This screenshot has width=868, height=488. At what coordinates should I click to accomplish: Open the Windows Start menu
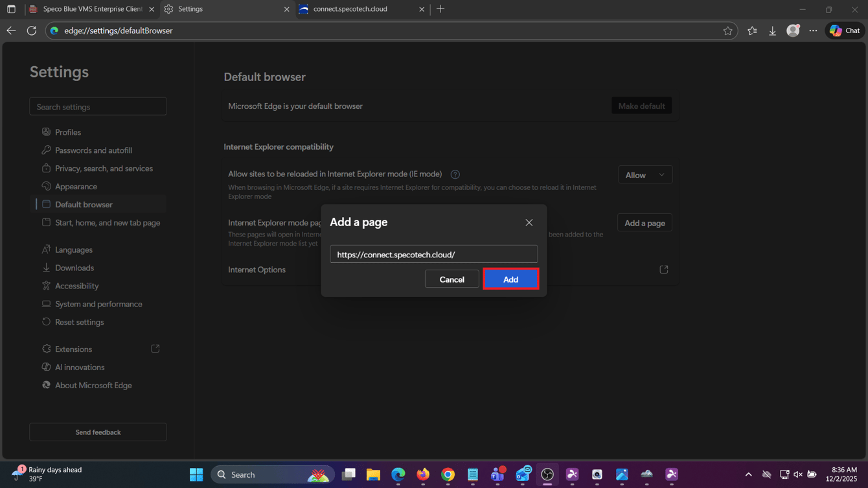196,474
